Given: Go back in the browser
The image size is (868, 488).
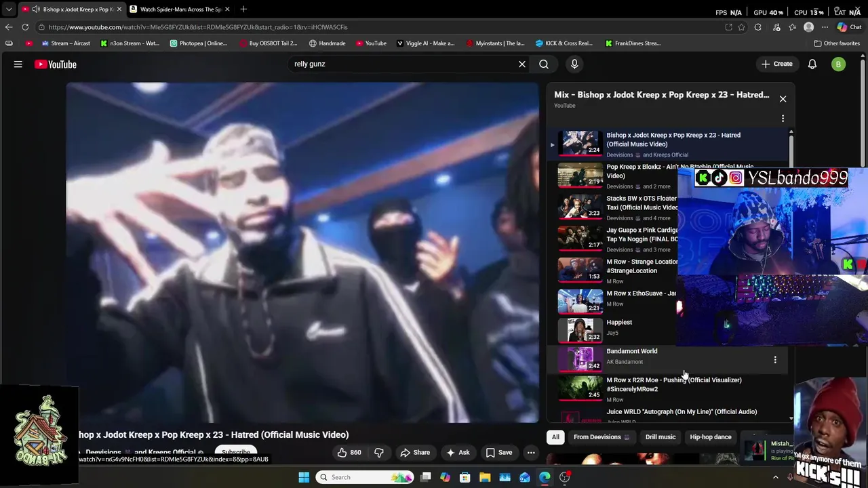Looking at the screenshot, I should (9, 27).
